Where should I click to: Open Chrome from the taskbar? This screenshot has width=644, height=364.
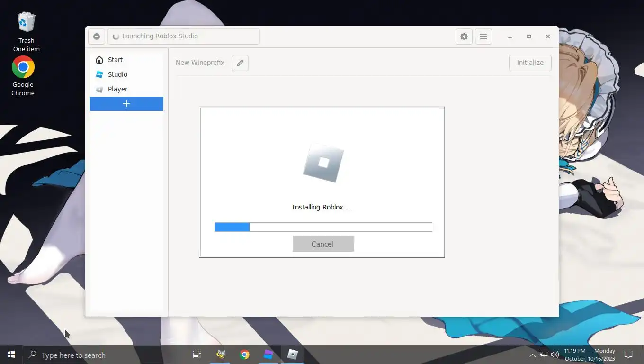click(244, 355)
